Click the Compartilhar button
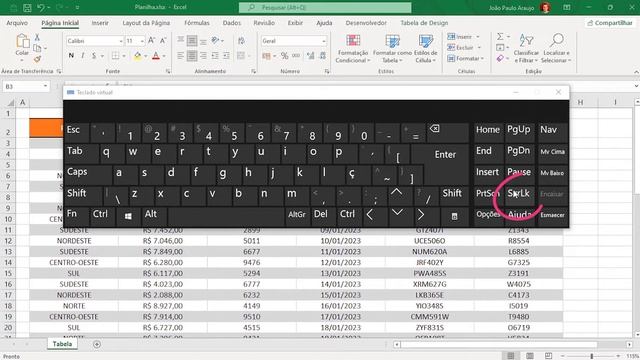Image resolution: width=640 pixels, height=360 pixels. click(x=610, y=23)
